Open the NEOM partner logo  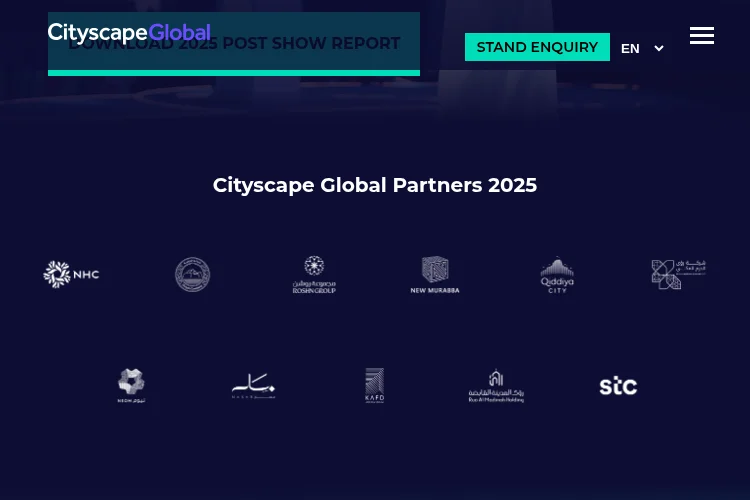point(132,386)
